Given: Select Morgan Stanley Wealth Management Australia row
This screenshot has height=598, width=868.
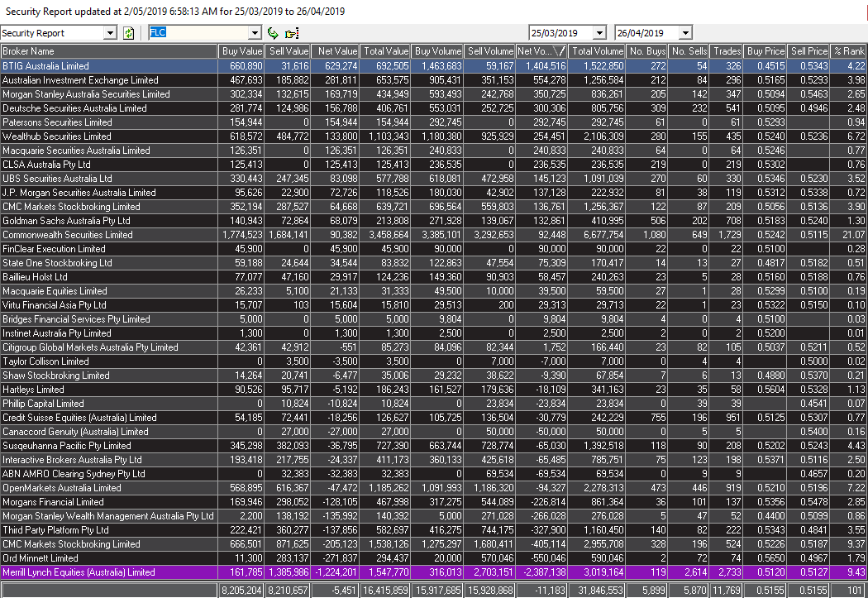Looking at the screenshot, I should [x=433, y=516].
